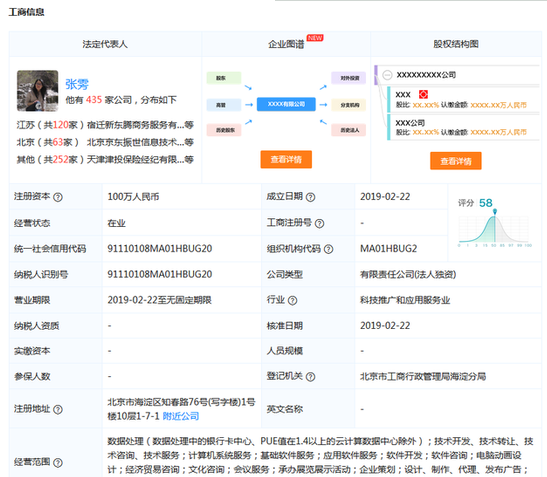Click help icon beside 注册地址
This screenshot has height=477, width=547.
(58, 409)
